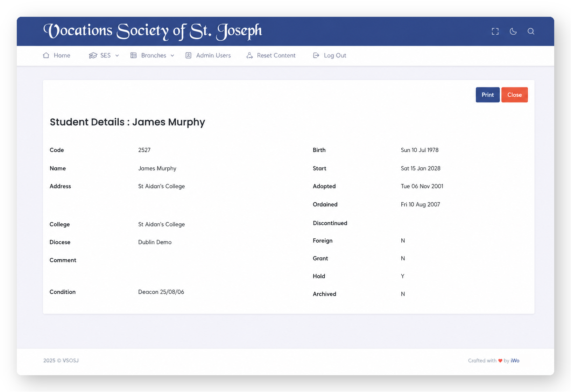Select ordained date Fri 10 Aug 2007
Screen dimensions: 571x392
coord(420,204)
